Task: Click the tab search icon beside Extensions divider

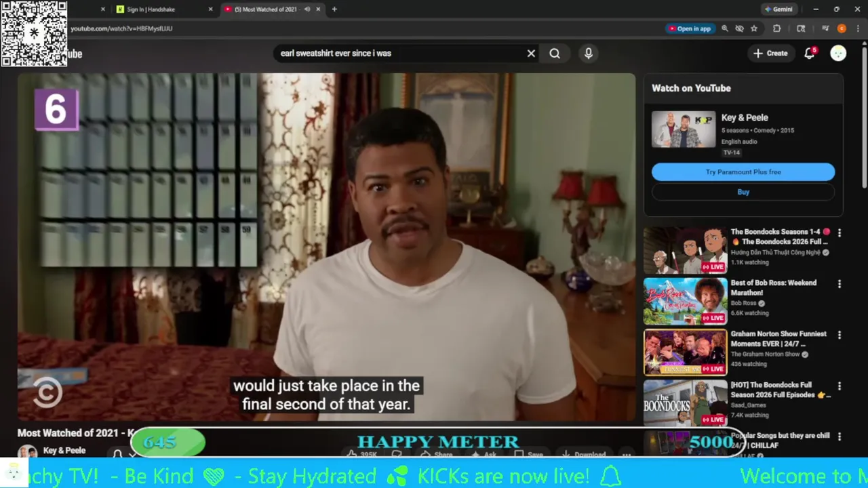Action: click(801, 28)
